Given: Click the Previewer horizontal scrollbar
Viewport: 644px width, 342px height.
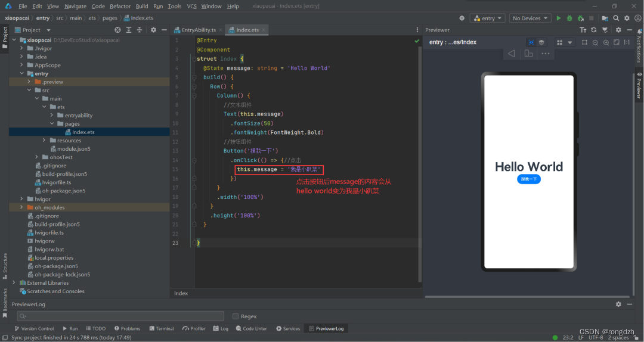Looking at the screenshot, I should [x=527, y=297].
